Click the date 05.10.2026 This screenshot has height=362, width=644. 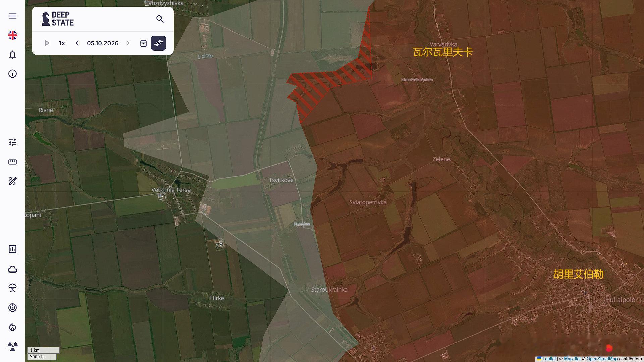(x=103, y=43)
